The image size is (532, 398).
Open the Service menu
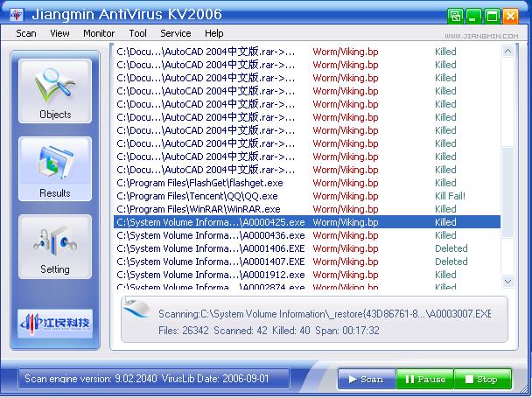pyautogui.click(x=175, y=33)
